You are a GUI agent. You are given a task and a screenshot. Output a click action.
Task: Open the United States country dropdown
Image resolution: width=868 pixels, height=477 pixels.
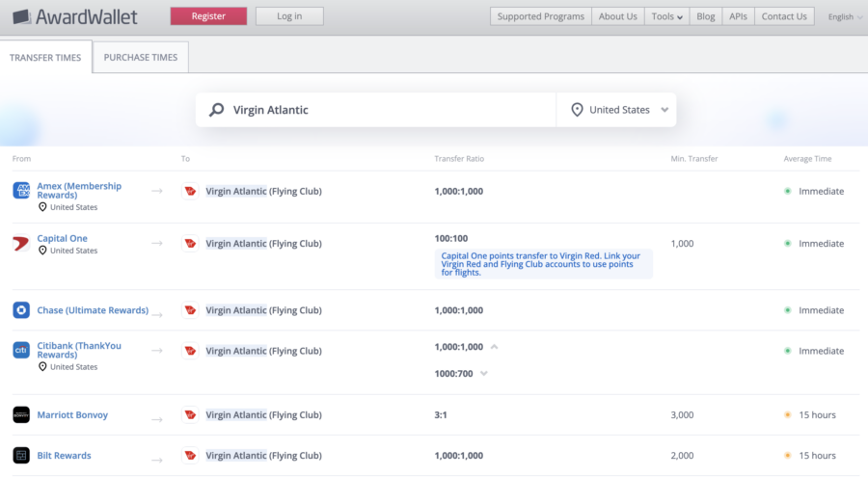coord(616,110)
